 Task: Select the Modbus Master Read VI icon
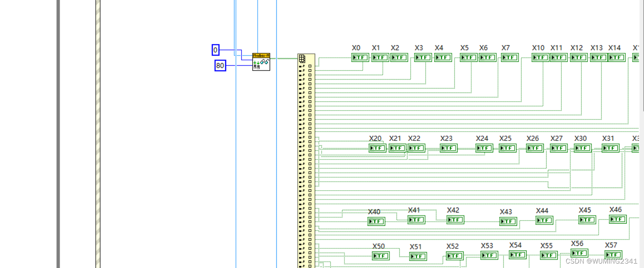[260, 61]
